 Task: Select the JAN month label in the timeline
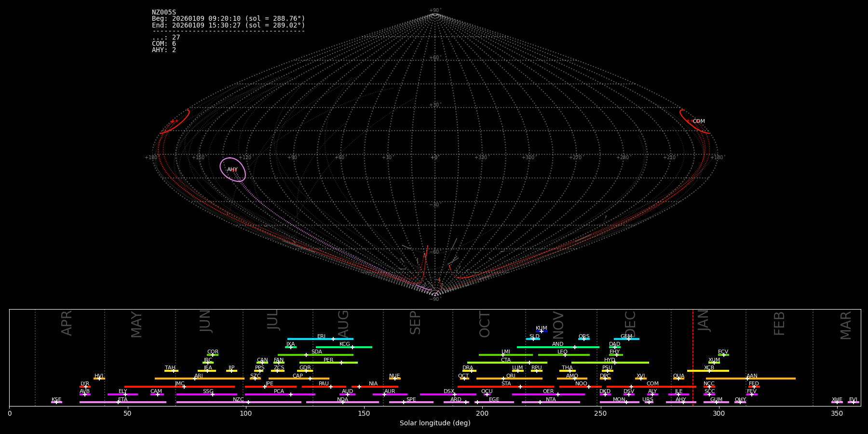704,321
